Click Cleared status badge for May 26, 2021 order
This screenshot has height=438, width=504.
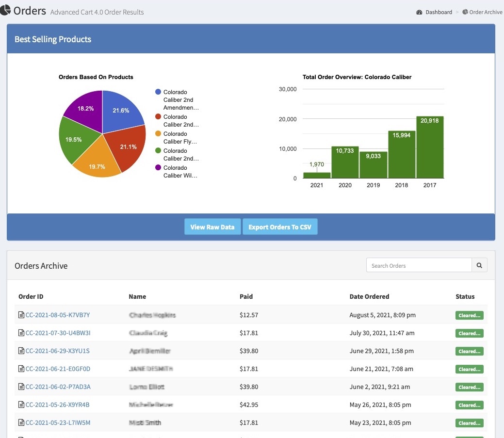click(469, 405)
